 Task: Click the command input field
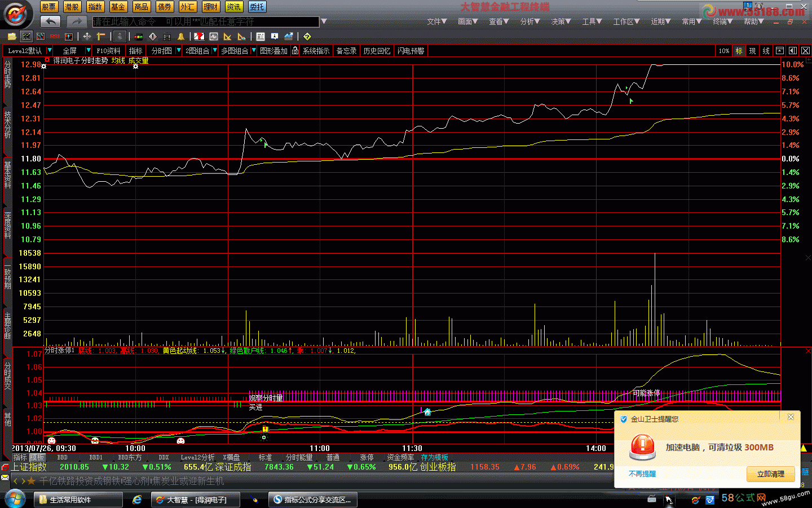tap(206, 21)
